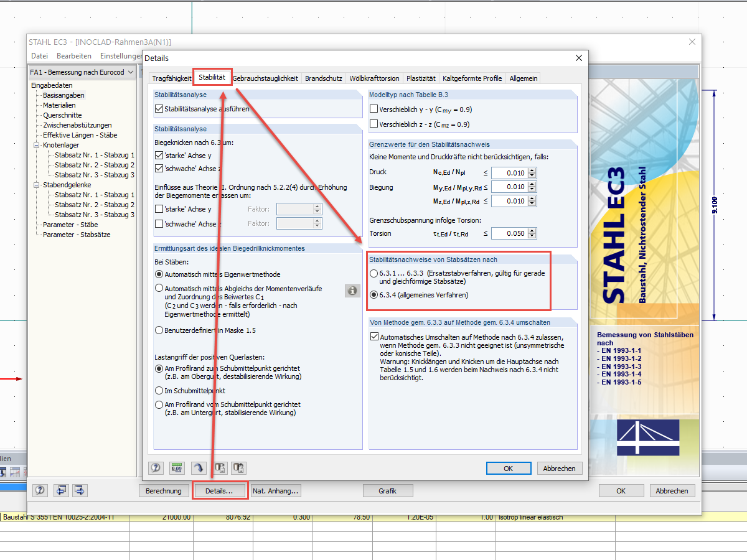Open Datei menu
This screenshot has height=560, width=747.
pyautogui.click(x=39, y=56)
